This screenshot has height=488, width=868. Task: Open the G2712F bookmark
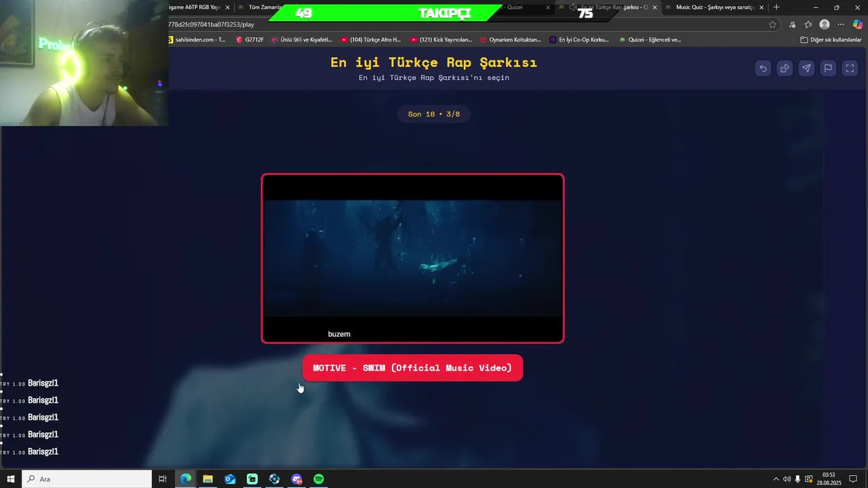(x=250, y=40)
